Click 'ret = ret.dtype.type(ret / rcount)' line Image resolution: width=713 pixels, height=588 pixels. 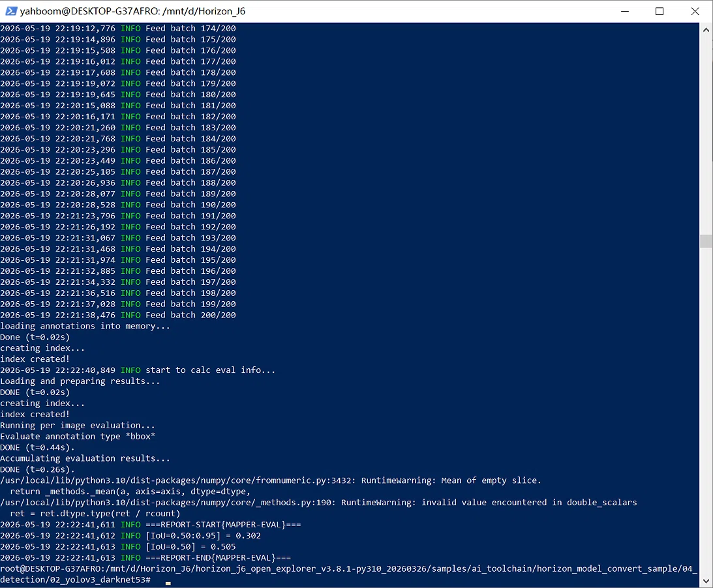click(95, 514)
